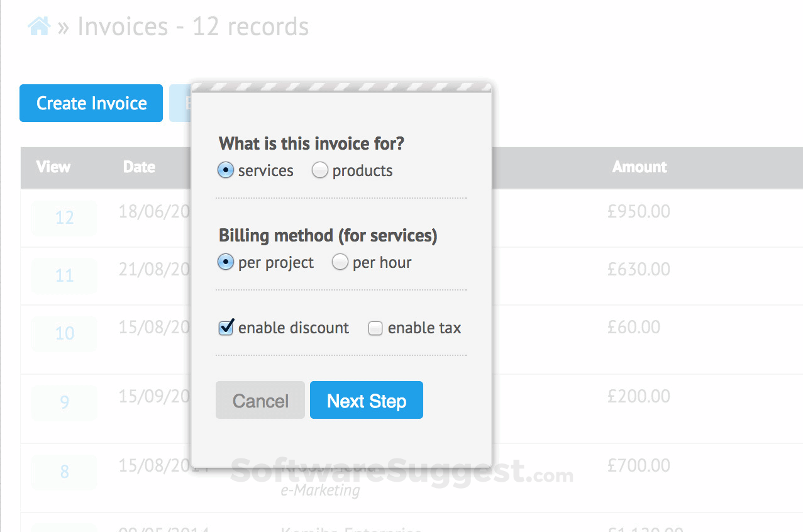The width and height of the screenshot is (803, 532).
Task: Select per project billing method
Action: coord(226,262)
